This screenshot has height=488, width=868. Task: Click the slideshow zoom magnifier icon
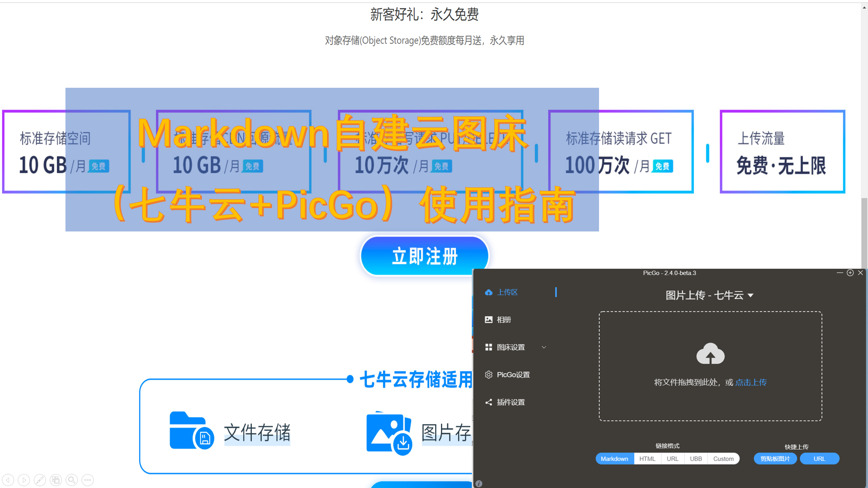[x=72, y=480]
